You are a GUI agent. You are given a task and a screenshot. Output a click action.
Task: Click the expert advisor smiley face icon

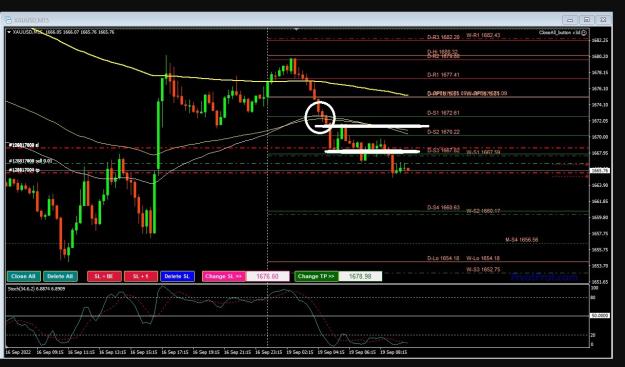pyautogui.click(x=584, y=33)
